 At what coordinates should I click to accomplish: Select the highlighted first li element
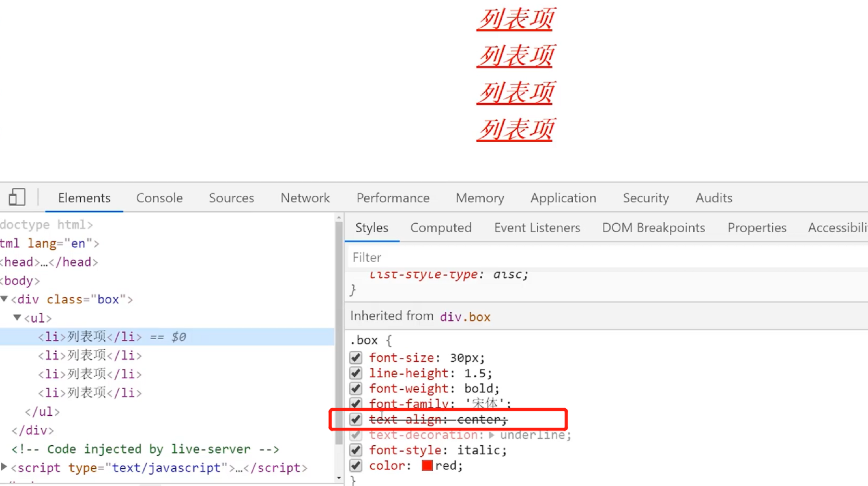(167, 337)
